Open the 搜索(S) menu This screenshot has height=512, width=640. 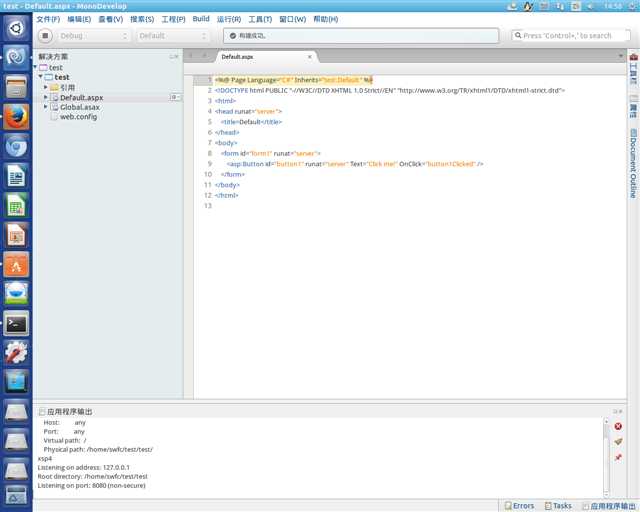tap(142, 19)
